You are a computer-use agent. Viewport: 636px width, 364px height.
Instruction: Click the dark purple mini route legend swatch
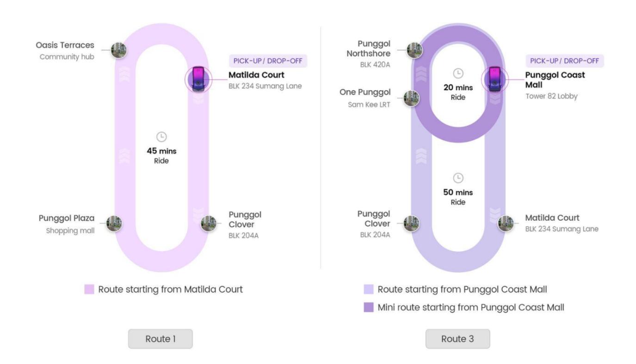tap(368, 307)
